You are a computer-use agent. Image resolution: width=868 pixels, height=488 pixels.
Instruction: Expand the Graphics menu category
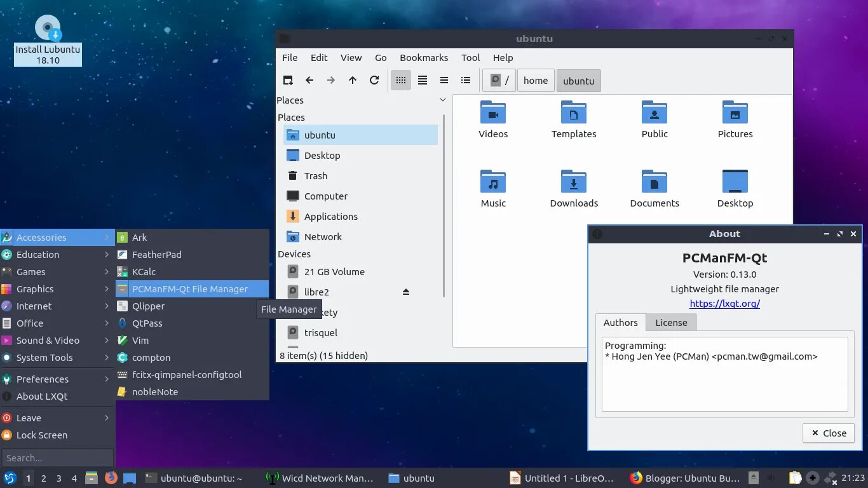[57, 288]
